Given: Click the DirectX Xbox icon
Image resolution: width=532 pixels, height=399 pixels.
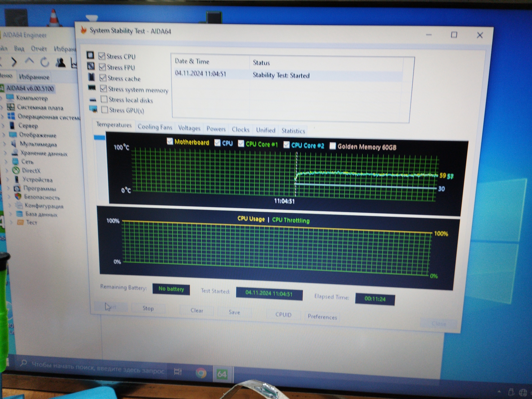Looking at the screenshot, I should point(16,170).
